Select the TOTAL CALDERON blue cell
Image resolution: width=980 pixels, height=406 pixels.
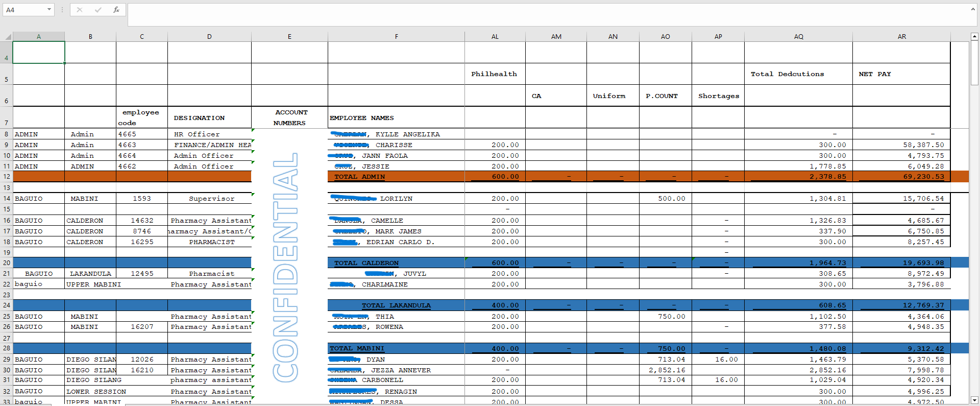tap(396, 263)
